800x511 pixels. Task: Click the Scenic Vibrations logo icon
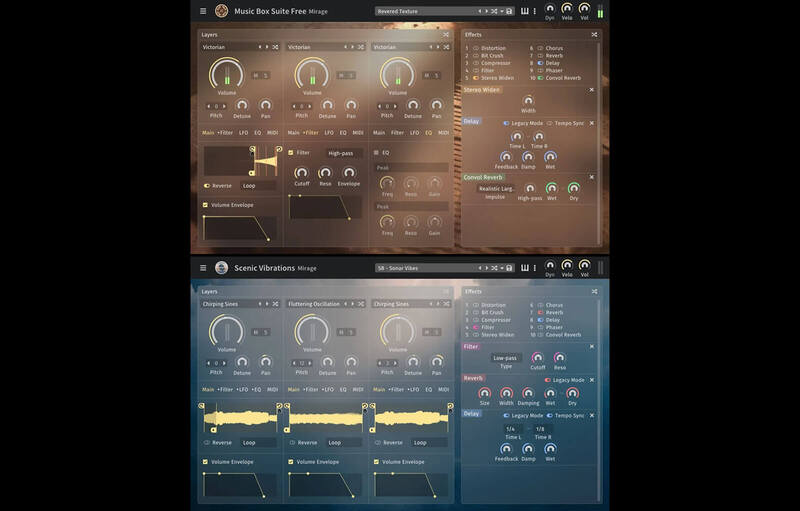click(221, 268)
